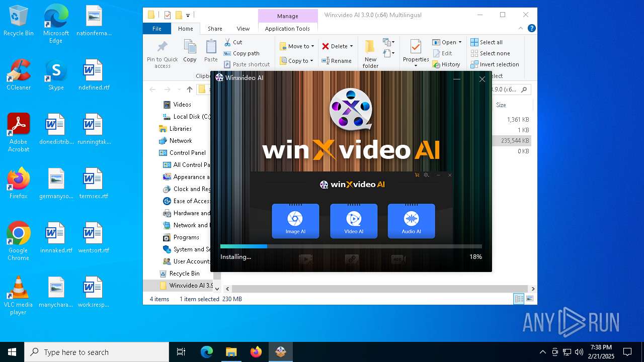644x362 pixels.
Task: Open Application Tools tab
Action: point(287,29)
